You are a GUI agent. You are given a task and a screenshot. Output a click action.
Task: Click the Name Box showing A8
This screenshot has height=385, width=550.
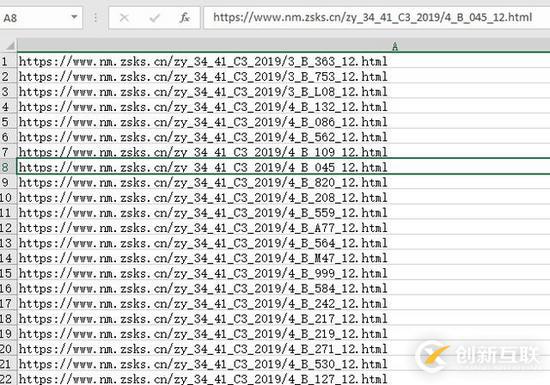tap(41, 18)
